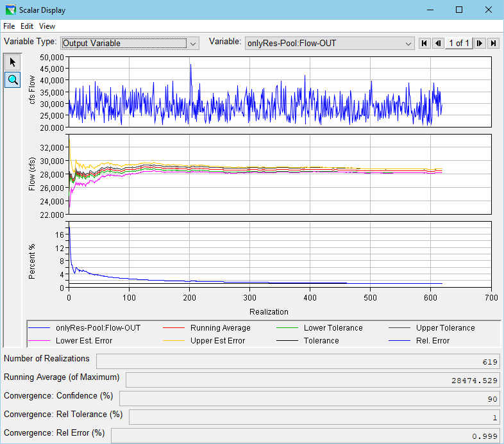Open the Edit menu
The image size is (504, 444).
[26, 26]
